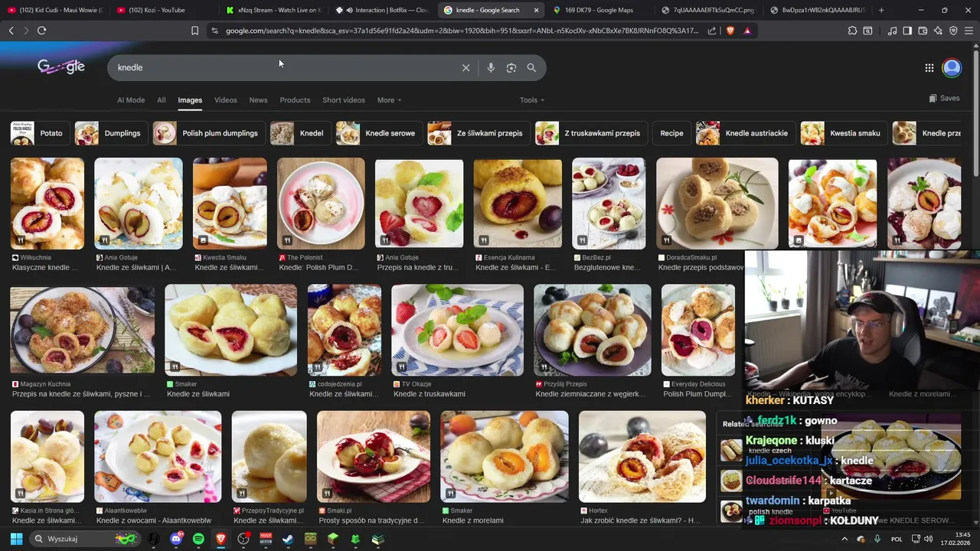Viewport: 980px width, 551px height.
Task: Clear the knedle search query
Action: 465,67
